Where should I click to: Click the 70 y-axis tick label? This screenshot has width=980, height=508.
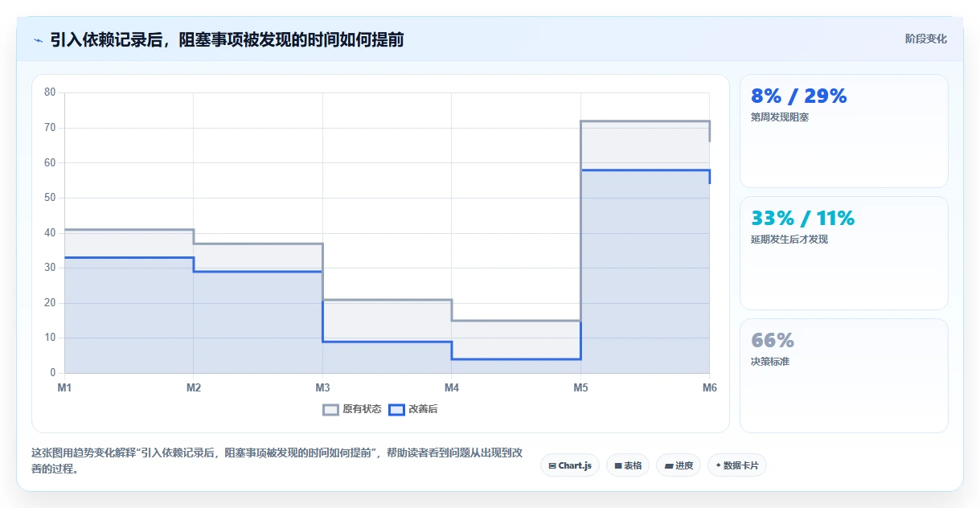pyautogui.click(x=50, y=128)
